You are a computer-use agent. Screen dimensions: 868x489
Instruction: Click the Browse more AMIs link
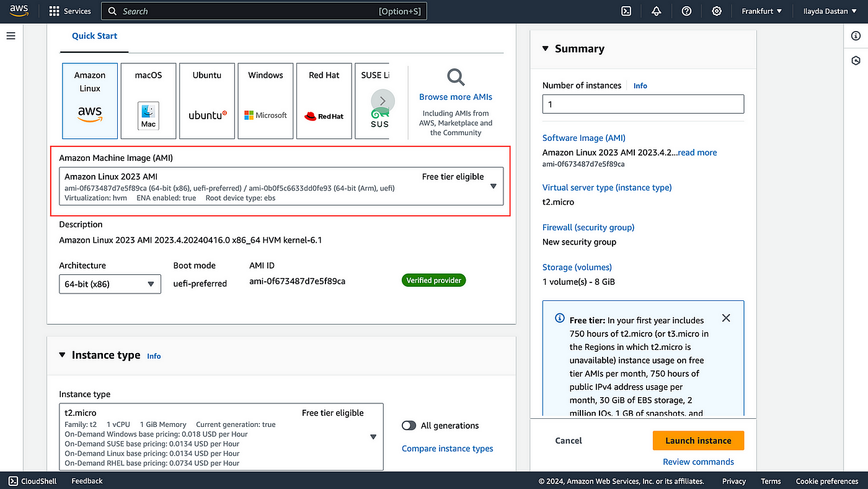coord(456,97)
